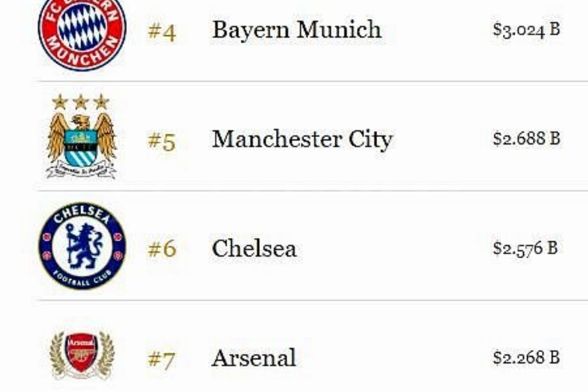Click the Manchester City eagle crest

point(81,143)
